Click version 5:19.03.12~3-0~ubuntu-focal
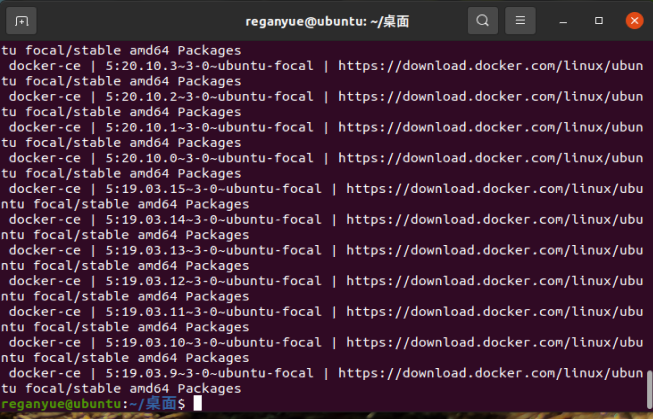The image size is (653, 419). (213, 281)
